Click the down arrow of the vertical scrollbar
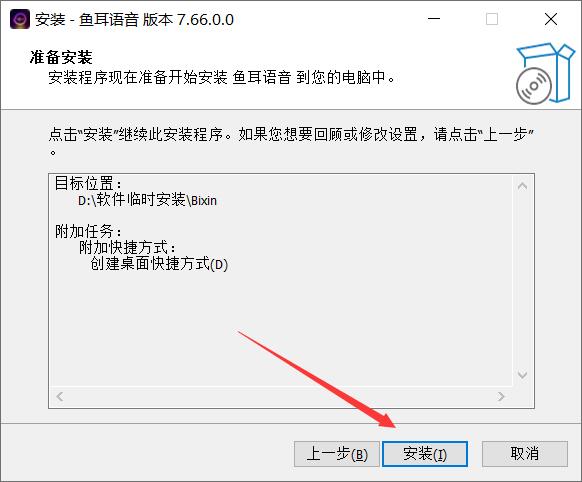The height and width of the screenshot is (482, 582). pos(523,374)
